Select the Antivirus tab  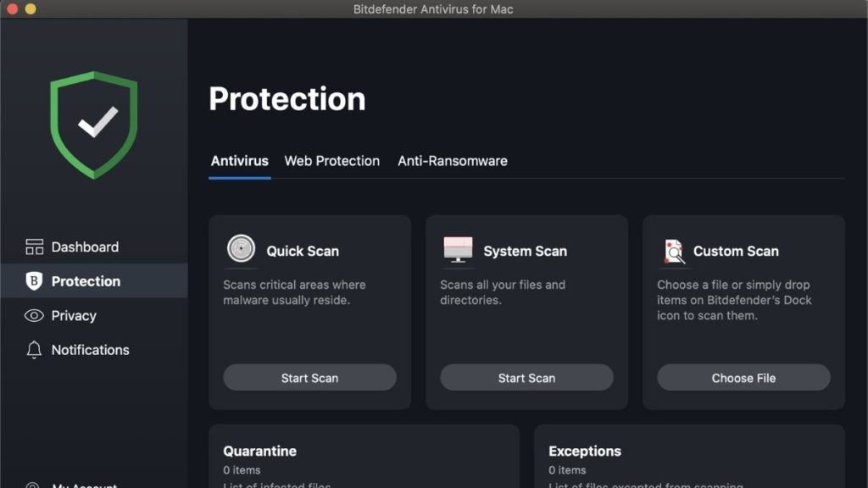(240, 161)
